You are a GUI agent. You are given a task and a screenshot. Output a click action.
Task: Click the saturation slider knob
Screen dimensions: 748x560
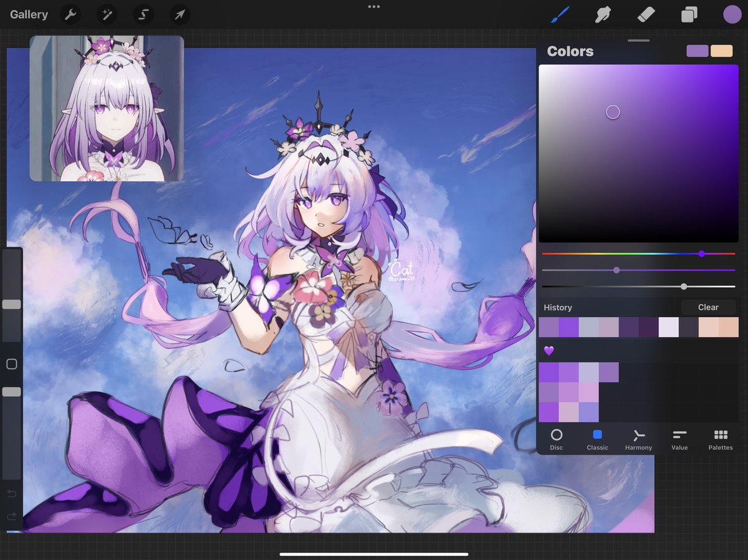(616, 270)
